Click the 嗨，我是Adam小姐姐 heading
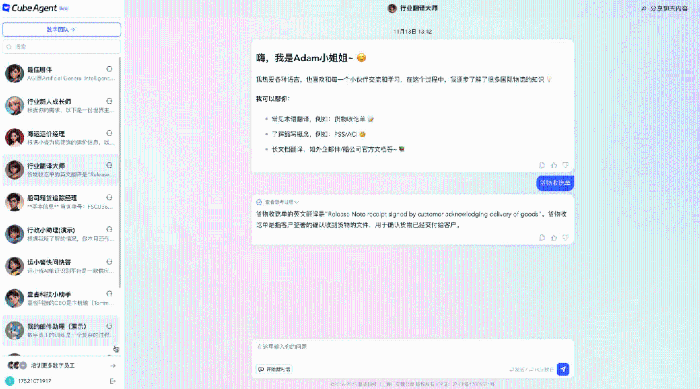 click(311, 58)
